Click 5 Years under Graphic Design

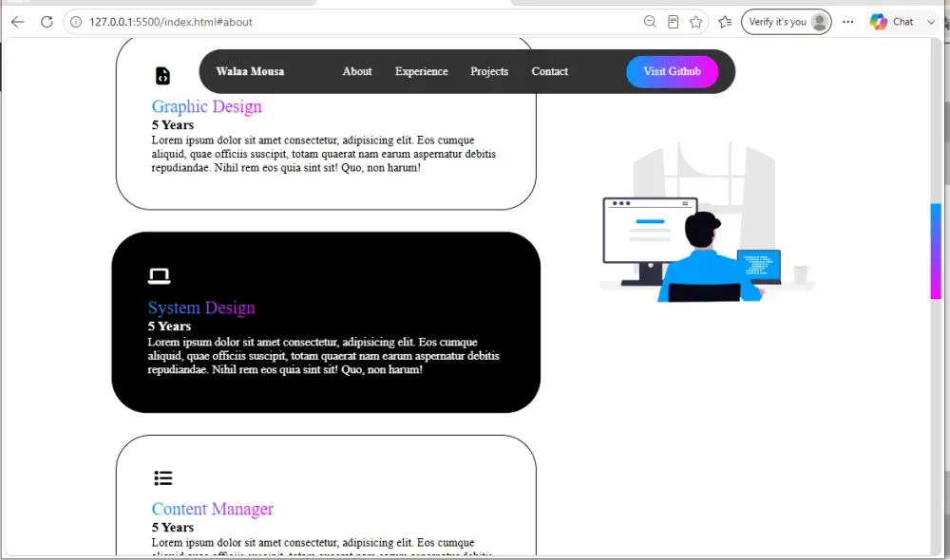point(173,125)
